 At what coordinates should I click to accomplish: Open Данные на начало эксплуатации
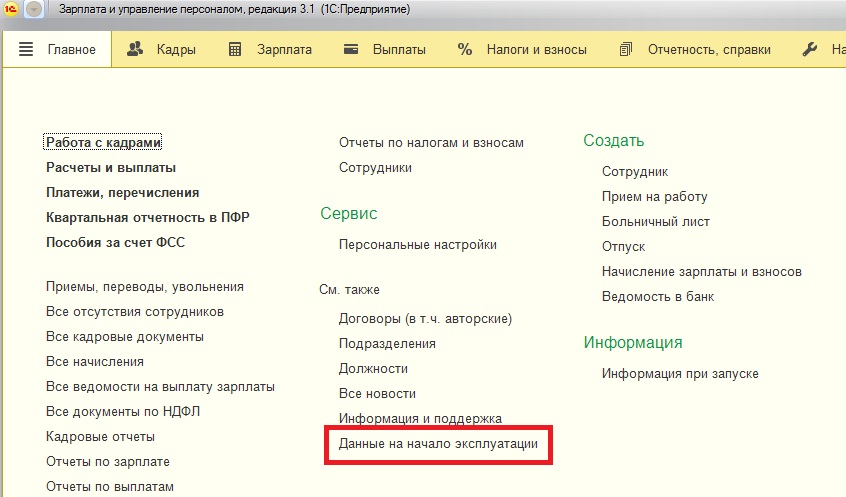click(438, 444)
